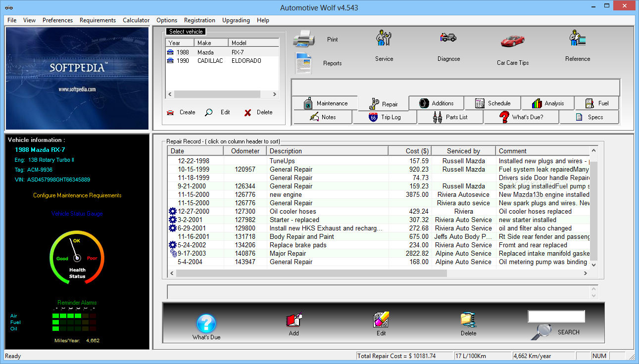Click the Year column header in vehicle list

coord(180,43)
